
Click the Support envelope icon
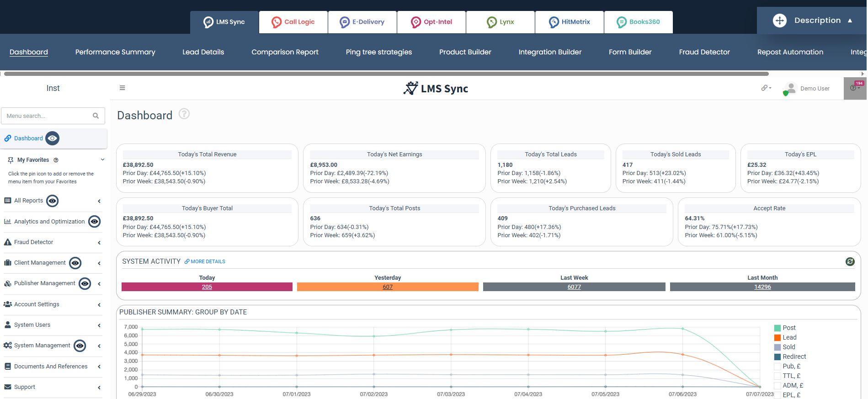coord(8,387)
